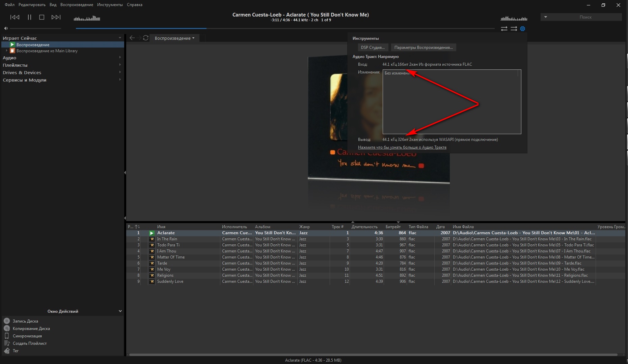Select track Todo Para Ti
Image resolution: width=628 pixels, height=364 pixels.
pyautogui.click(x=376, y=245)
